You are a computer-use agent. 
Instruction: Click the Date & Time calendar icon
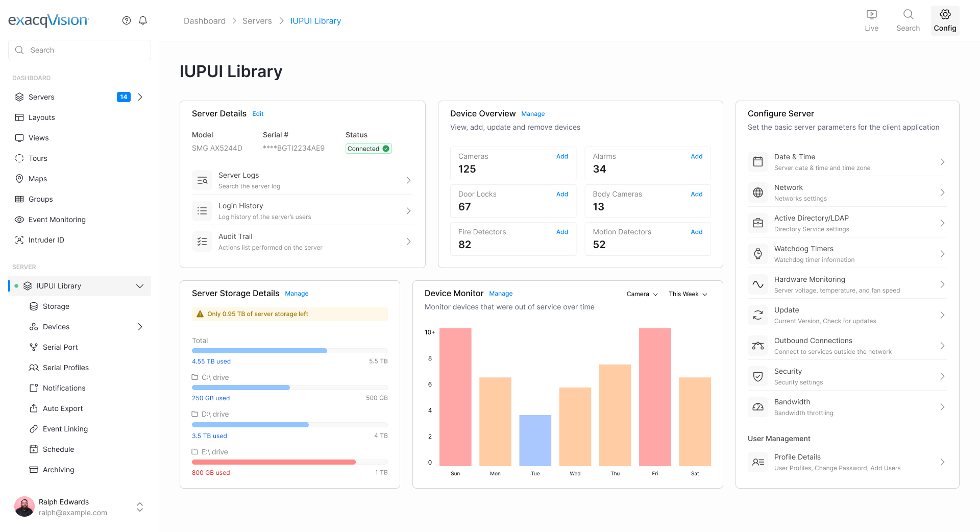click(x=758, y=162)
